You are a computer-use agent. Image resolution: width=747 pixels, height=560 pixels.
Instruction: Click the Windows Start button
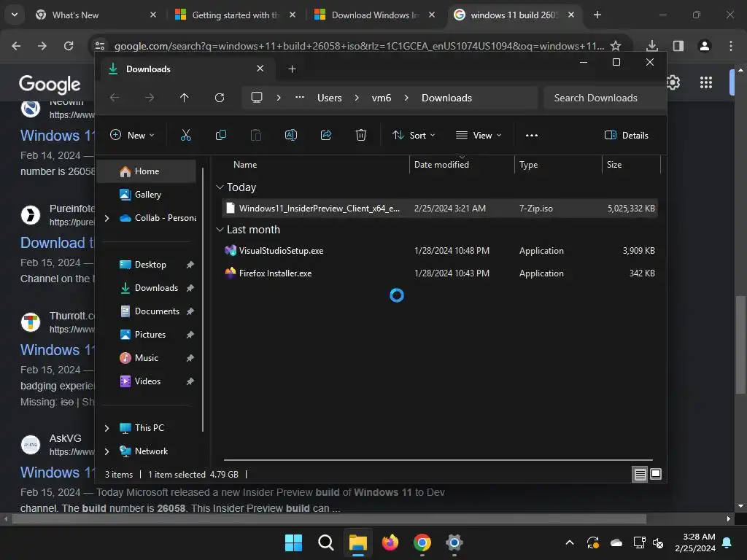(293, 542)
